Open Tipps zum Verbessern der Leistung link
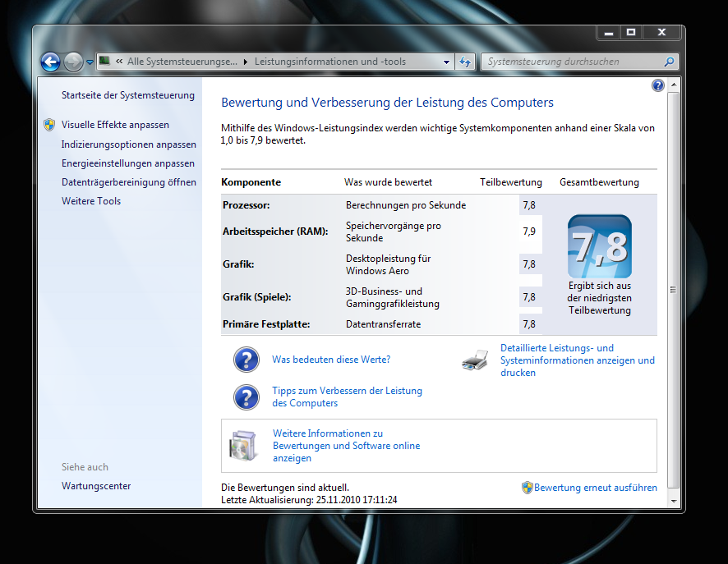728x564 pixels. 347,397
